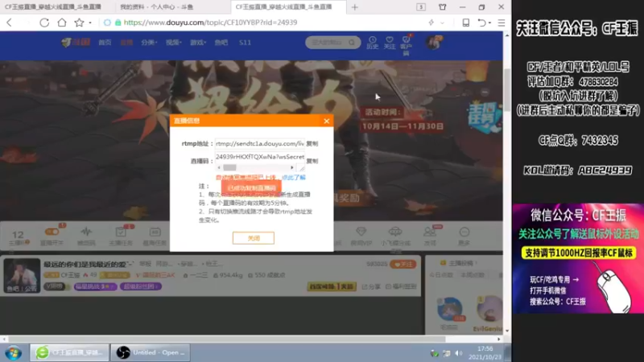
Task: Click the right arrow of 直播码 scrollbar
Action: tap(292, 167)
